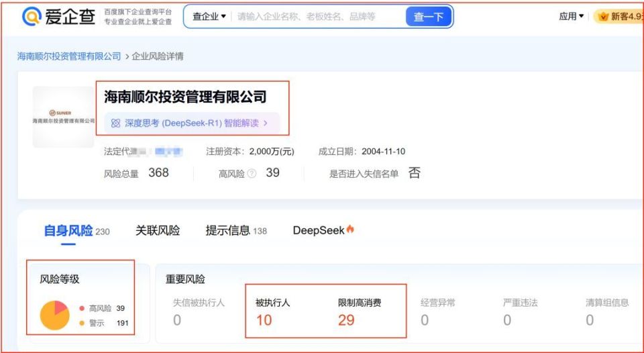
Task: Click the 企业风险详情 breadcrumb text
Action: pos(157,56)
